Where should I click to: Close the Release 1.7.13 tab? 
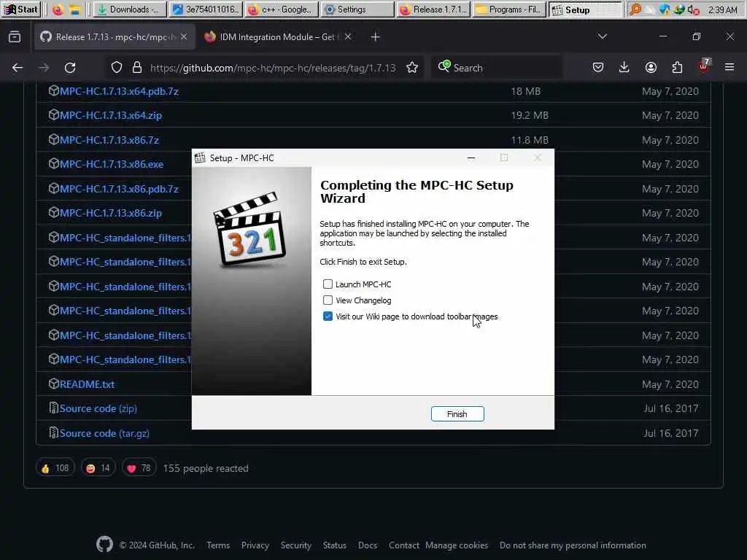(184, 36)
